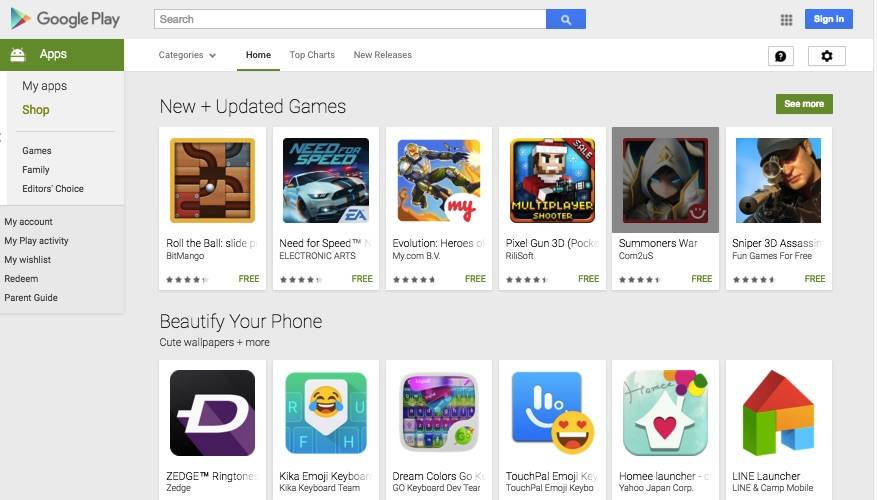This screenshot has height=500, width=877.
Task: Open the Need for Speed app icon
Action: point(326,181)
